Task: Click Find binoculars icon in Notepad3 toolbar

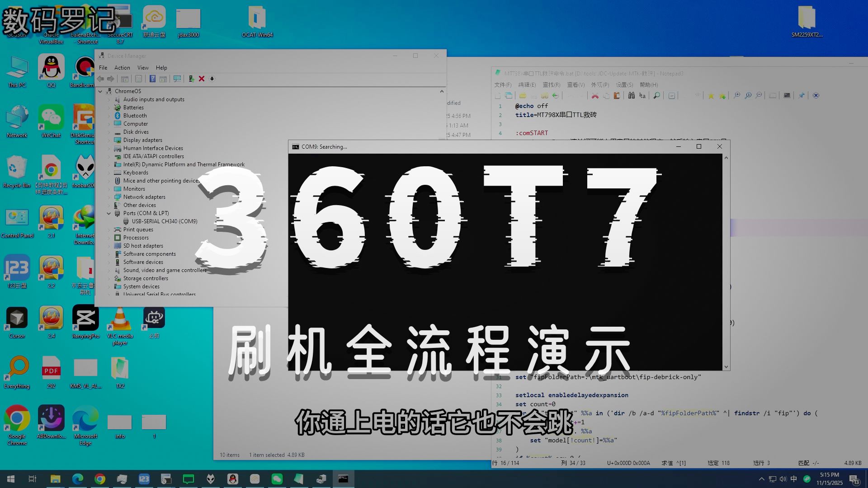Action: (x=632, y=95)
